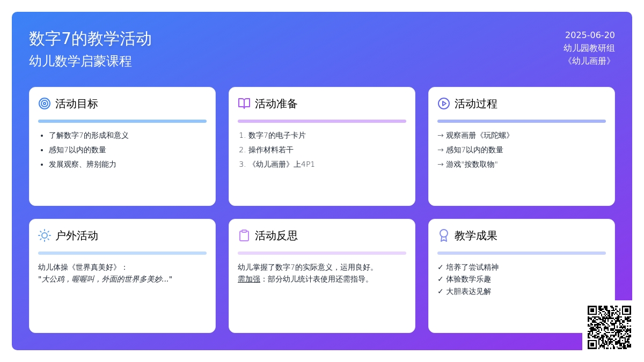The width and height of the screenshot is (644, 362).
Task: Click the open book icon beside 活动准备
Action: coord(244,104)
